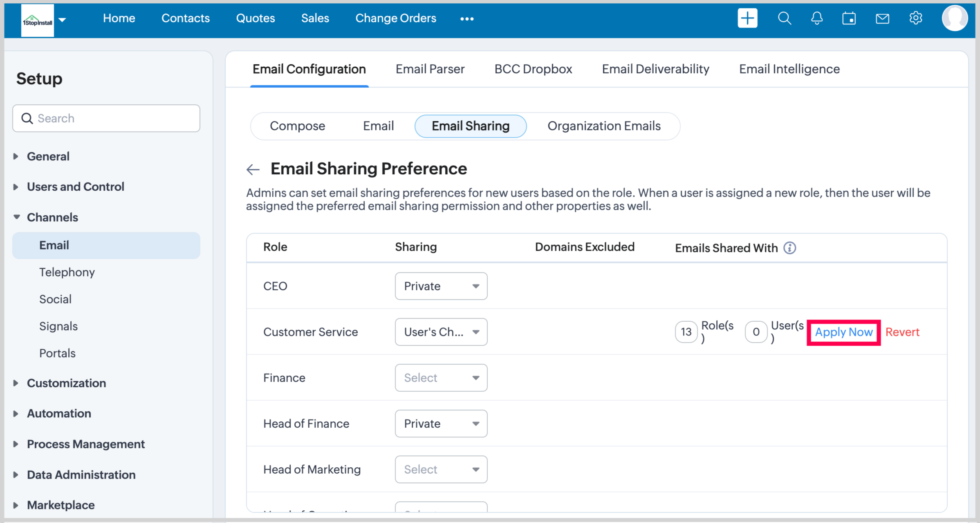Click the Setup search input field
This screenshot has height=523, width=980.
coord(106,118)
